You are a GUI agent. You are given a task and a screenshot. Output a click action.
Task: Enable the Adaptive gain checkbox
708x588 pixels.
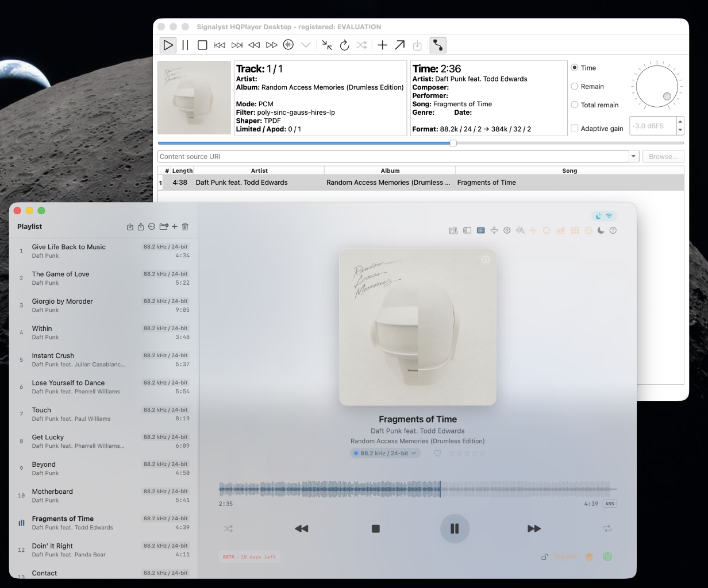point(574,128)
